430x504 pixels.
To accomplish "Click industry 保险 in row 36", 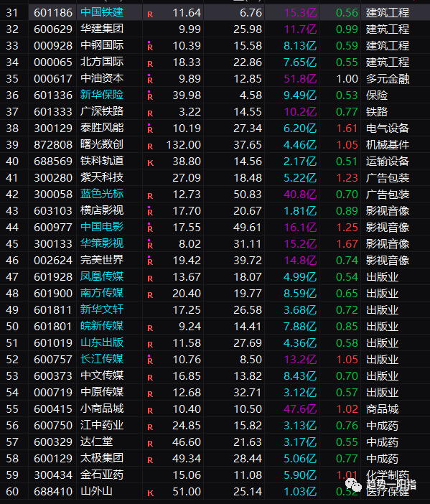I will 377,95.
